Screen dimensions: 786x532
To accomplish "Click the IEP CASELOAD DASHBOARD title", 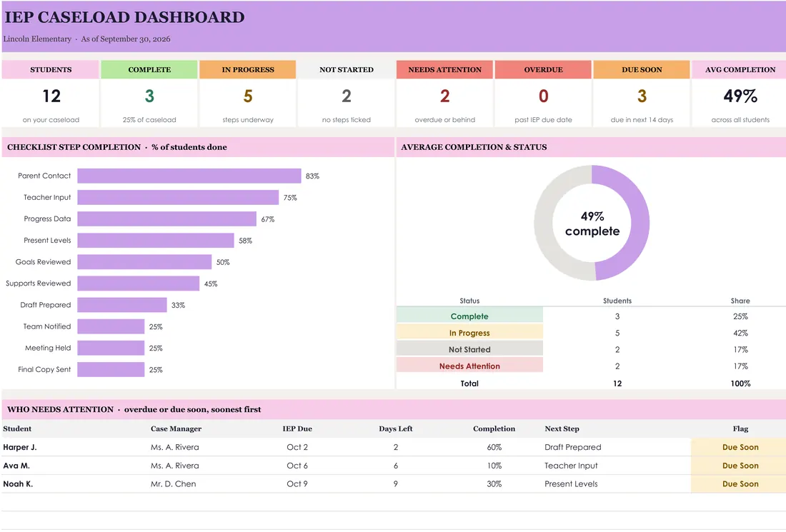I will click(124, 17).
